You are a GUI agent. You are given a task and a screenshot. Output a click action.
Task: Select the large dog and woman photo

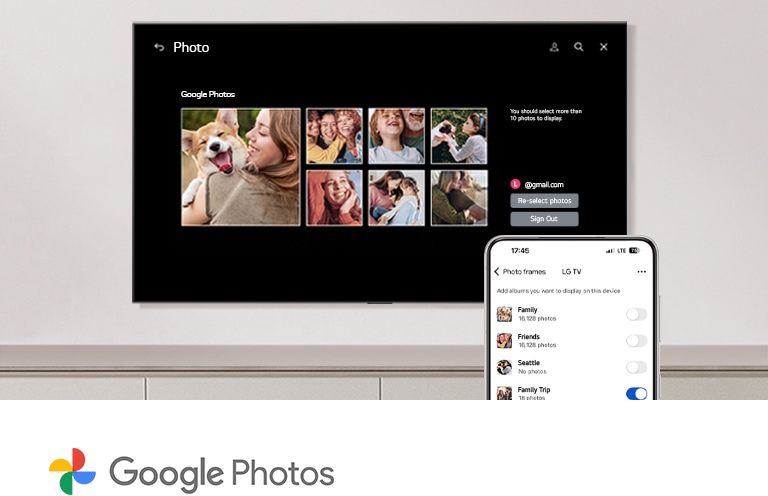point(241,167)
